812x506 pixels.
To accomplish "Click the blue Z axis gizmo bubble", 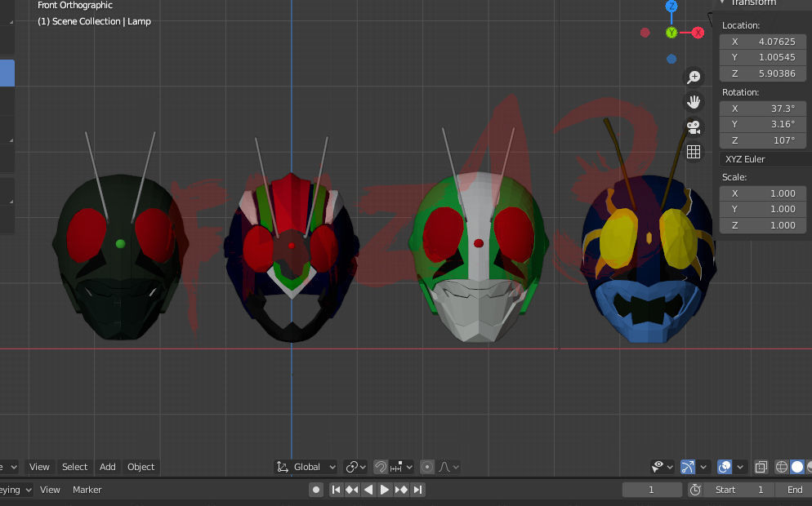I will tap(671, 7).
